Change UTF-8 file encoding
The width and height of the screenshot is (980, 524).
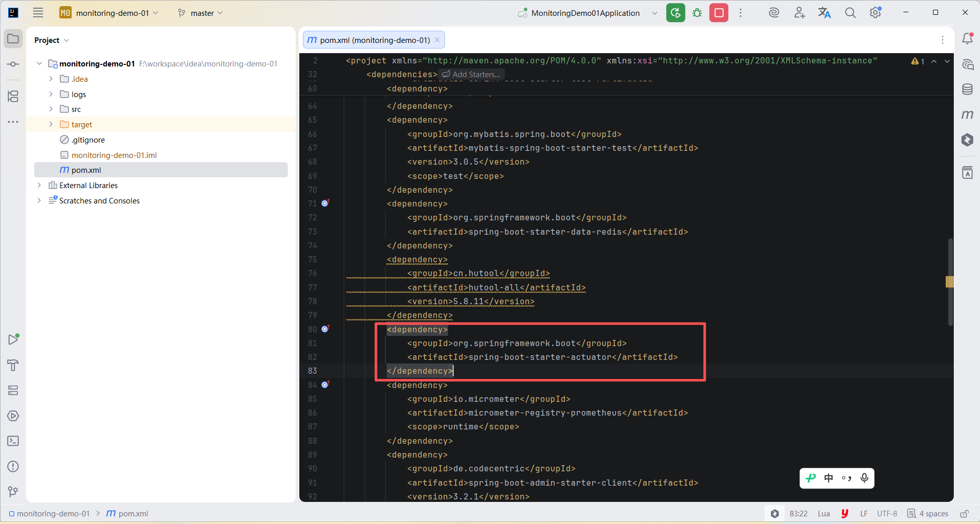(x=887, y=514)
